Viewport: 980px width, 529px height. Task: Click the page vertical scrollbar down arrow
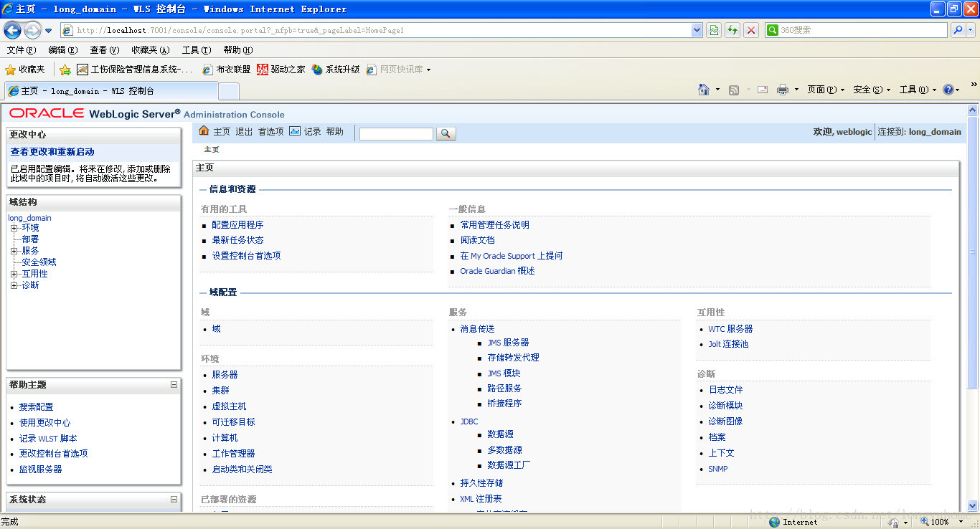click(973, 505)
